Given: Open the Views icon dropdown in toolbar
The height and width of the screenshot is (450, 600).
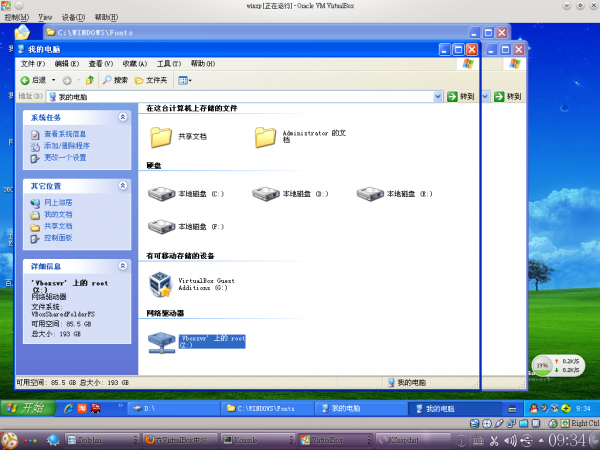Looking at the screenshot, I should click(185, 80).
